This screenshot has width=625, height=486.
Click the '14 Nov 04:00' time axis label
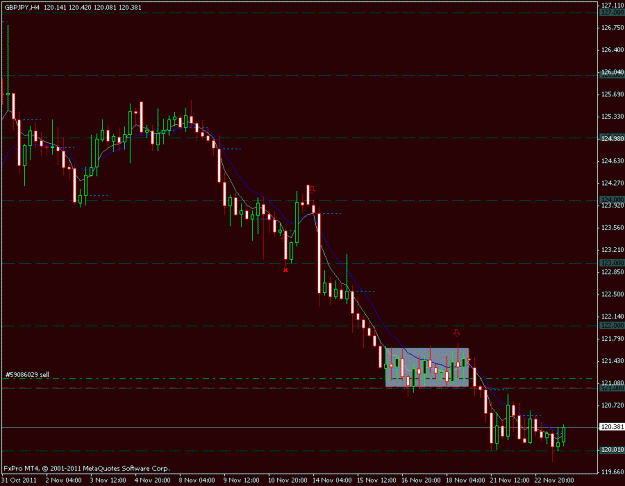[x=332, y=480]
